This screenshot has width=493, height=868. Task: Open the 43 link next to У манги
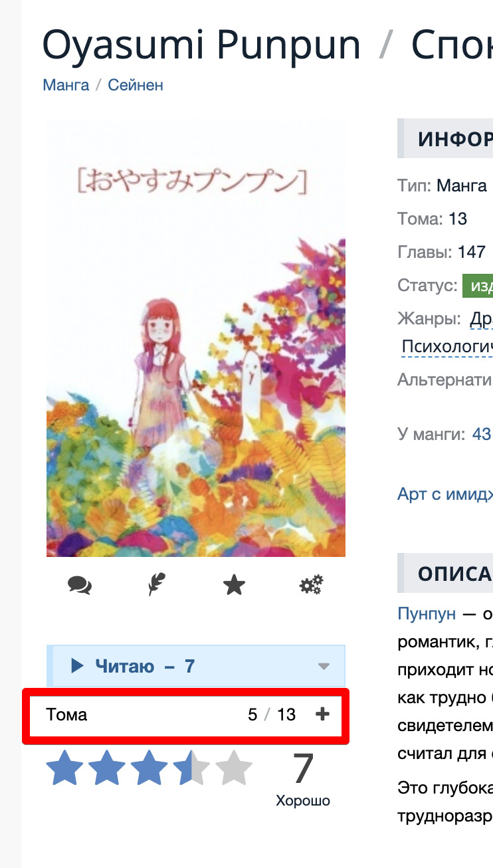(x=481, y=435)
